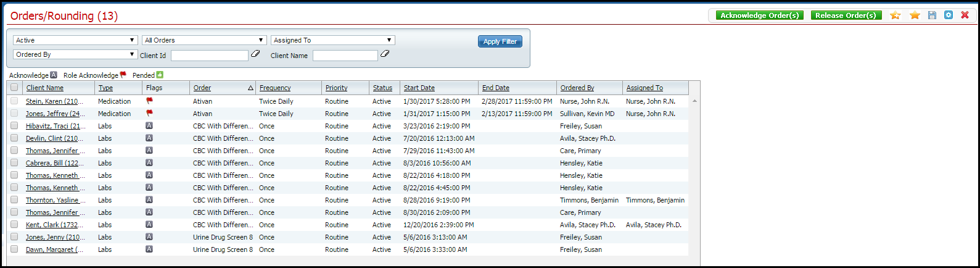
Task: Toggle the select-all checkbox in header
Action: coord(14,88)
